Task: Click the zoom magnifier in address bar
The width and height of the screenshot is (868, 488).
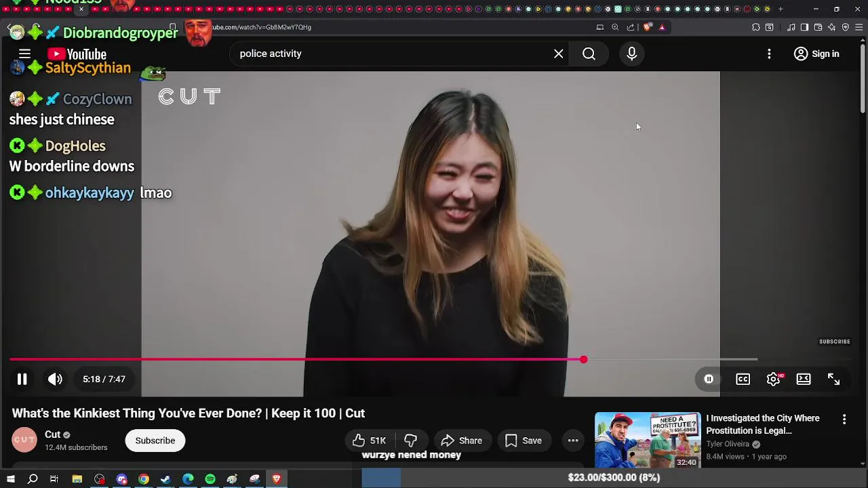Action: point(615,27)
